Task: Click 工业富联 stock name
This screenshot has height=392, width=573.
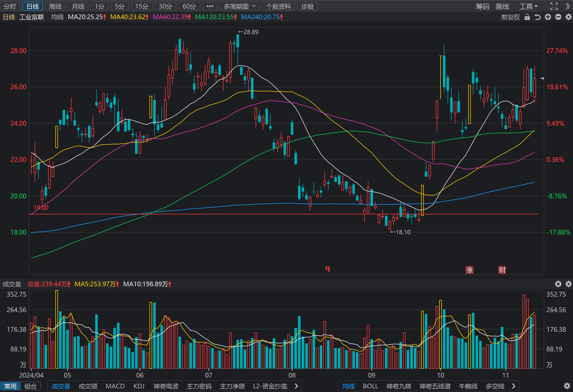Action: [x=32, y=17]
